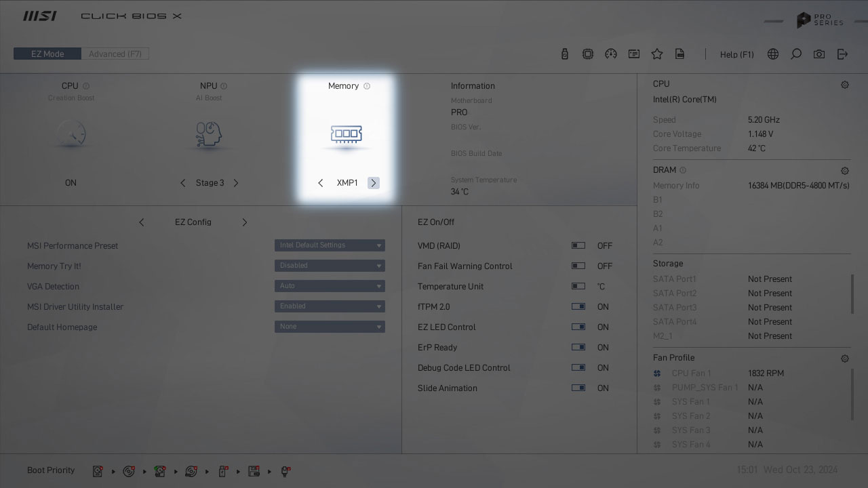The height and width of the screenshot is (488, 868).
Task: Expand the Memory Try It! dropdown
Action: [x=330, y=266]
